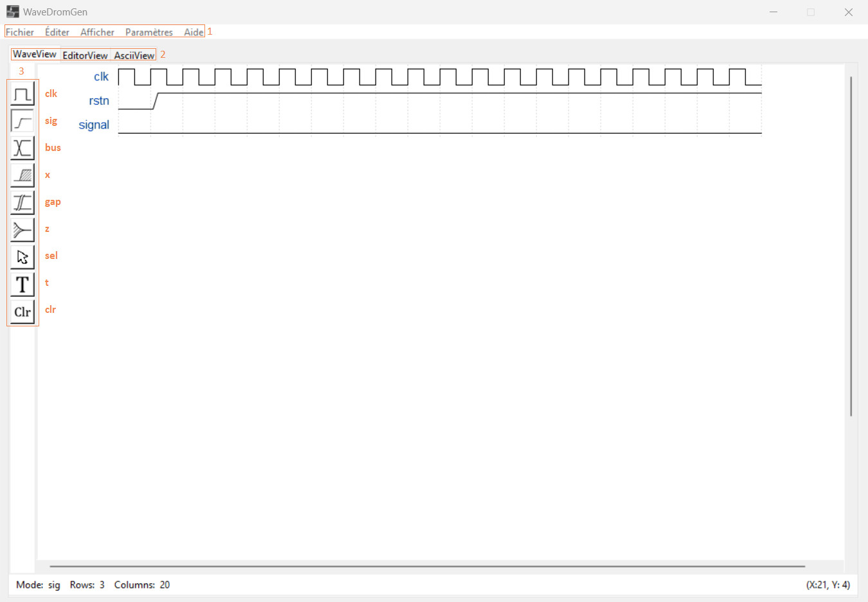Viewport: 868px width, 602px height.
Task: Open the Aide menu
Action: [194, 32]
